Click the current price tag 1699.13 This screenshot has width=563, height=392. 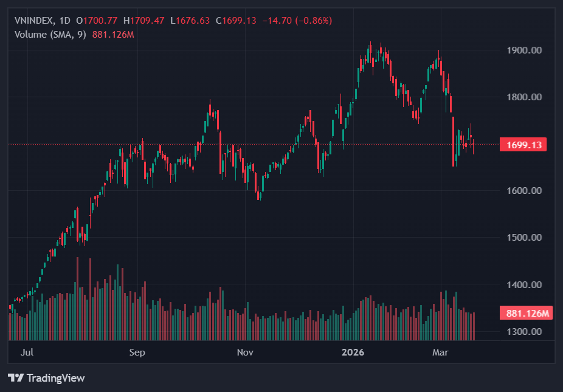522,145
